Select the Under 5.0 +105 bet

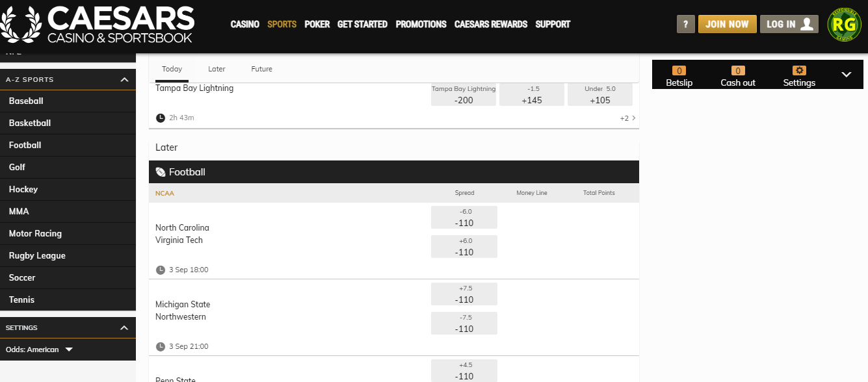click(x=600, y=95)
